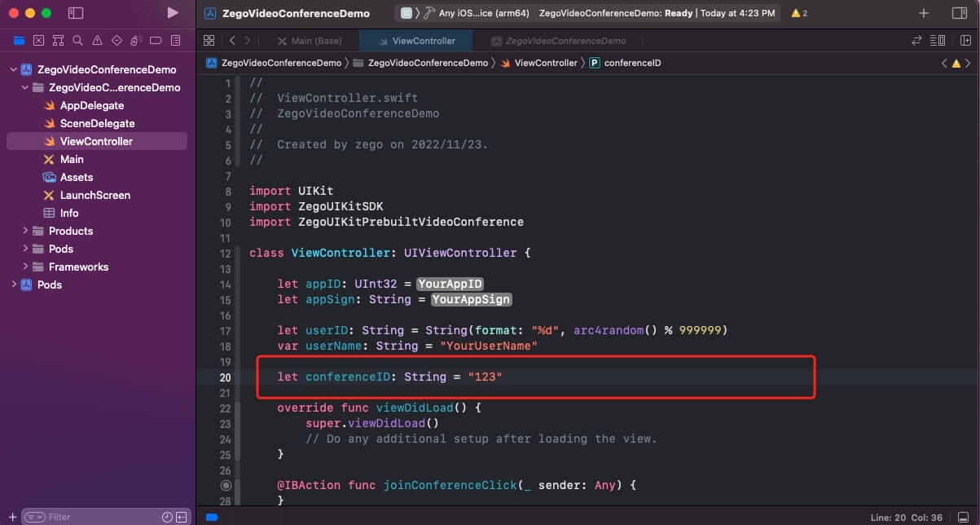The image size is (980, 525).
Task: Open the Source Control navigator icon
Action: point(38,40)
